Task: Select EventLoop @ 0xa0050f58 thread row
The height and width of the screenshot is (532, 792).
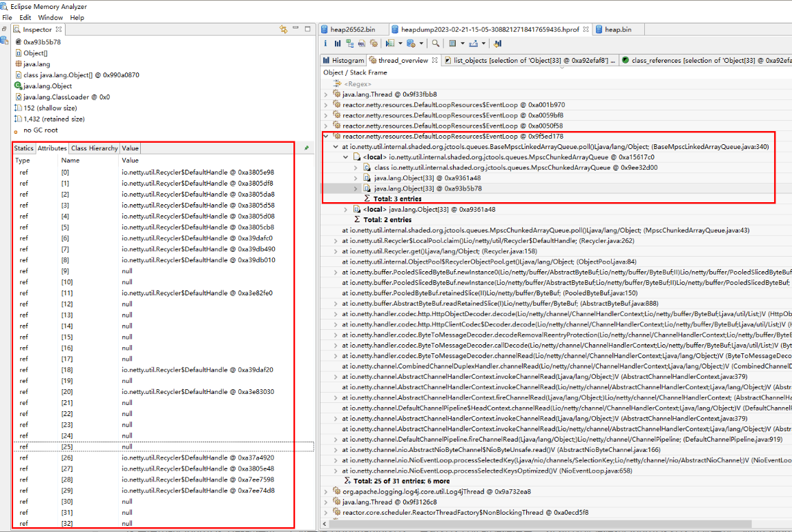Action: (452, 126)
